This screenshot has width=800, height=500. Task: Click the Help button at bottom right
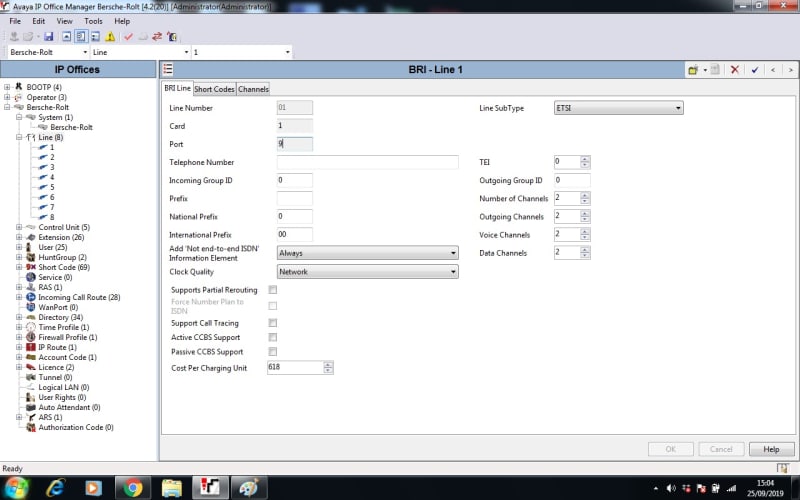pos(771,449)
